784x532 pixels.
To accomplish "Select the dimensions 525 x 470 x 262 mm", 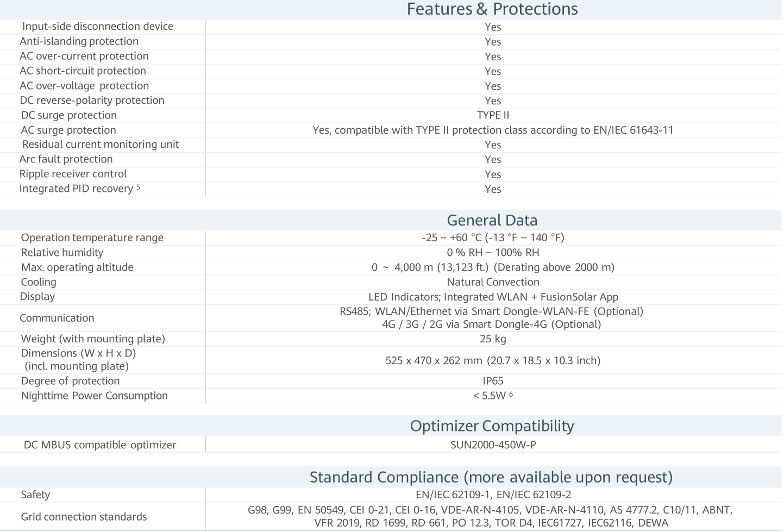I will click(434, 361).
